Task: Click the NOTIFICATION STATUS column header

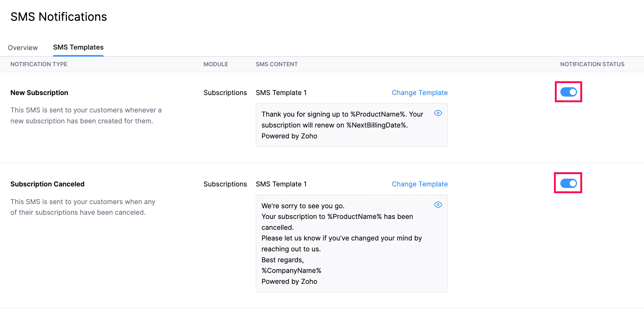Action: [x=592, y=64]
